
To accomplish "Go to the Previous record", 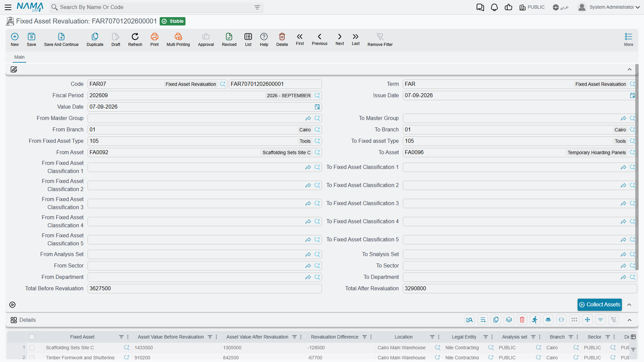I will 320,39.
